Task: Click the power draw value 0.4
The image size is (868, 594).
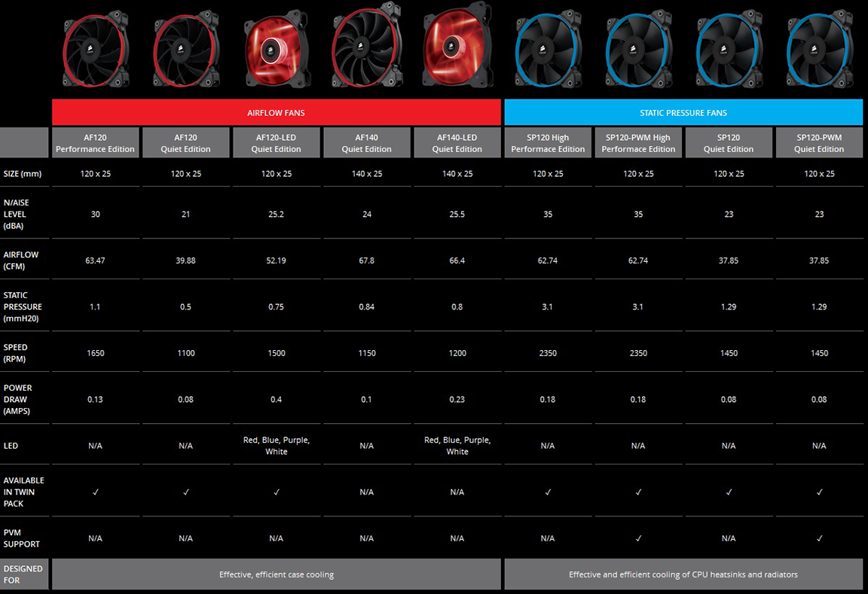Action: click(x=277, y=399)
